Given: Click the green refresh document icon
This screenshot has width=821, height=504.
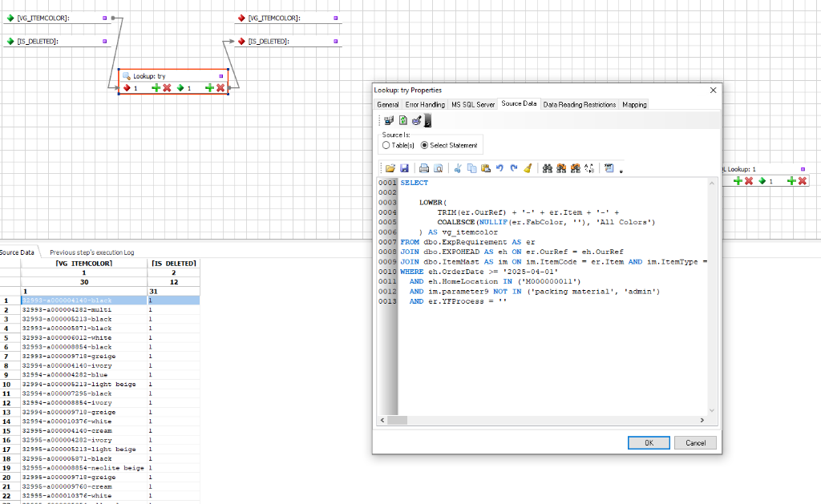Looking at the screenshot, I should (x=402, y=121).
